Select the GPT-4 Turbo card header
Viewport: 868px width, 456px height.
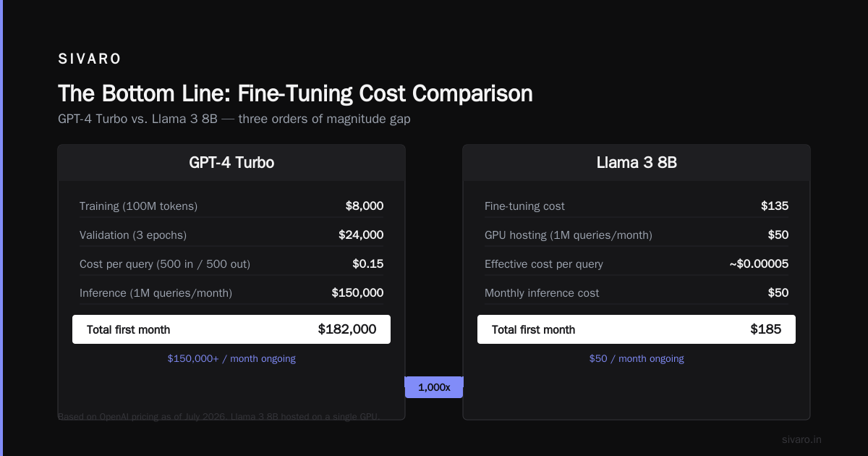pos(231,163)
